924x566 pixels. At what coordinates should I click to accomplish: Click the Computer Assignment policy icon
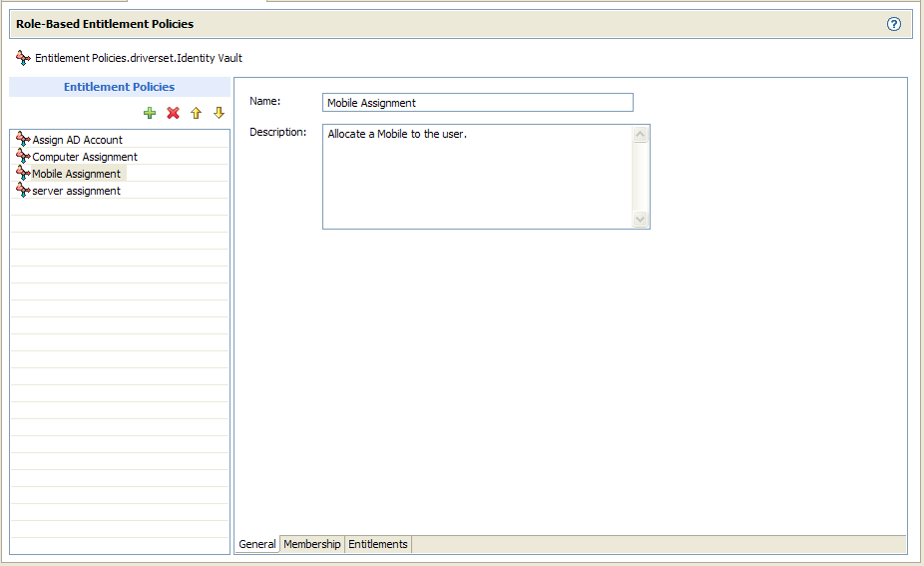click(x=23, y=157)
